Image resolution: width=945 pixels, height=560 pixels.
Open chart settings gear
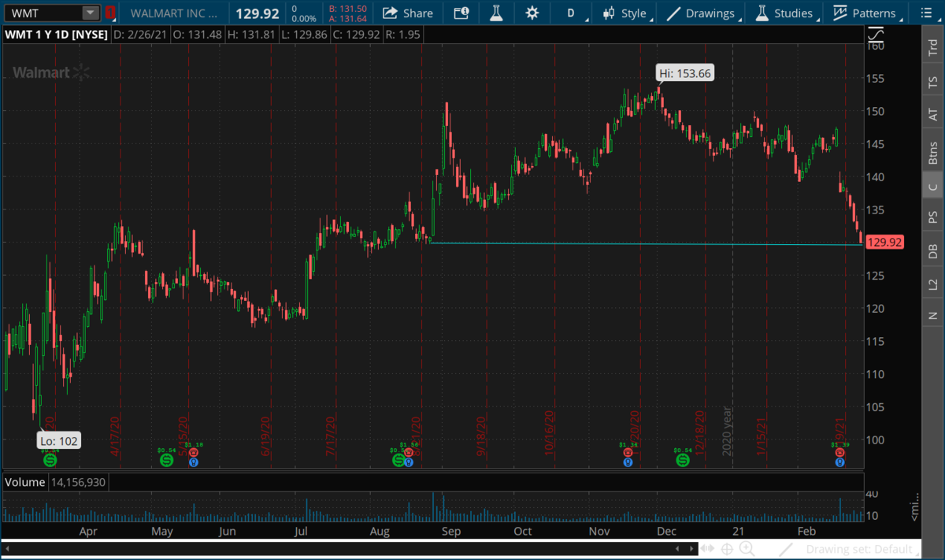tap(532, 13)
